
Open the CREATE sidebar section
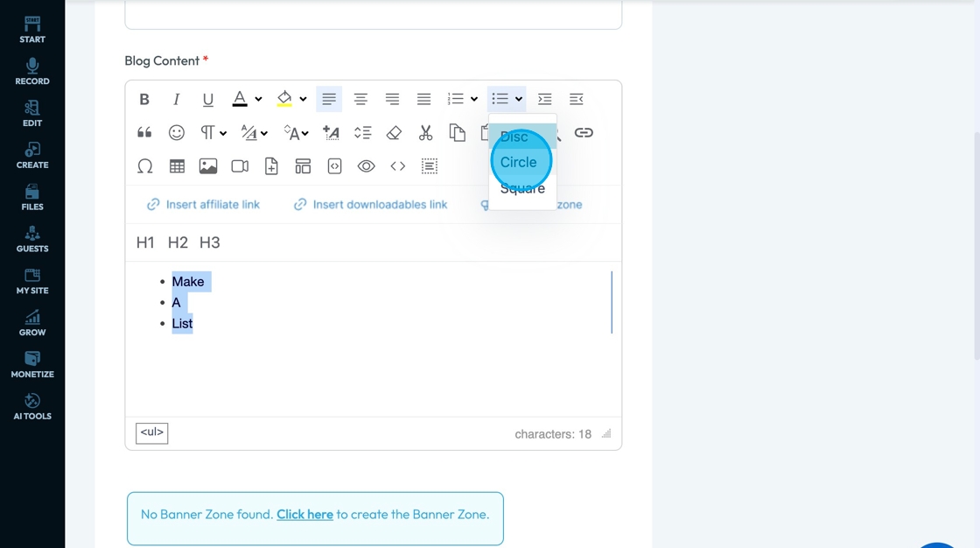click(32, 155)
